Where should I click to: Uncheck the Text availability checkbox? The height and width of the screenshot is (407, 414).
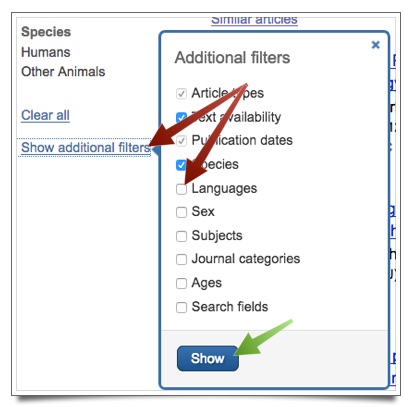(181, 117)
